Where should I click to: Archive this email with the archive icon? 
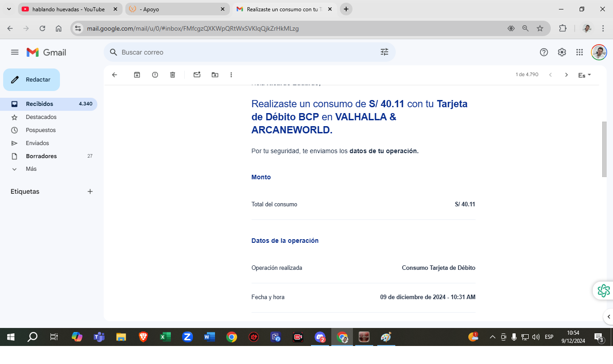pyautogui.click(x=137, y=75)
